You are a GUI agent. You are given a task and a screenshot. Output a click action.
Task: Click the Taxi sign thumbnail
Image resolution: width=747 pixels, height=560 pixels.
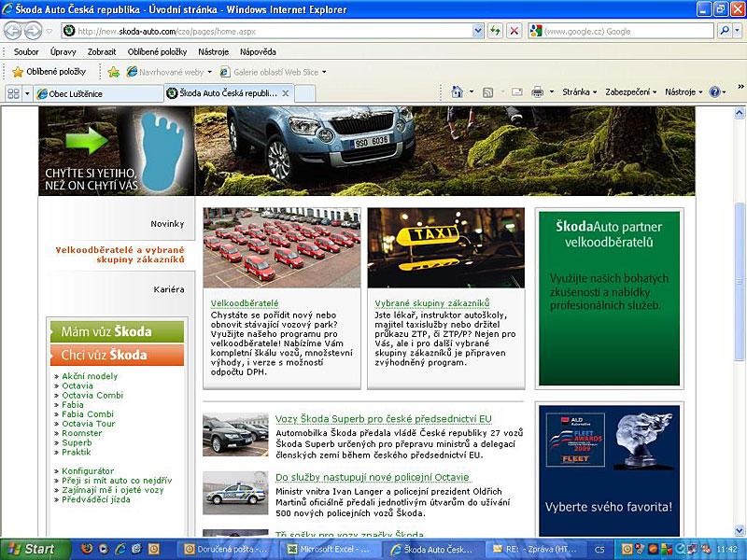click(446, 247)
